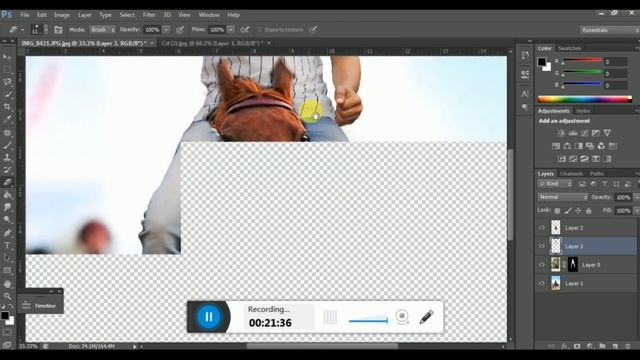Select the Pen tool
The image size is (640, 360).
[7, 233]
